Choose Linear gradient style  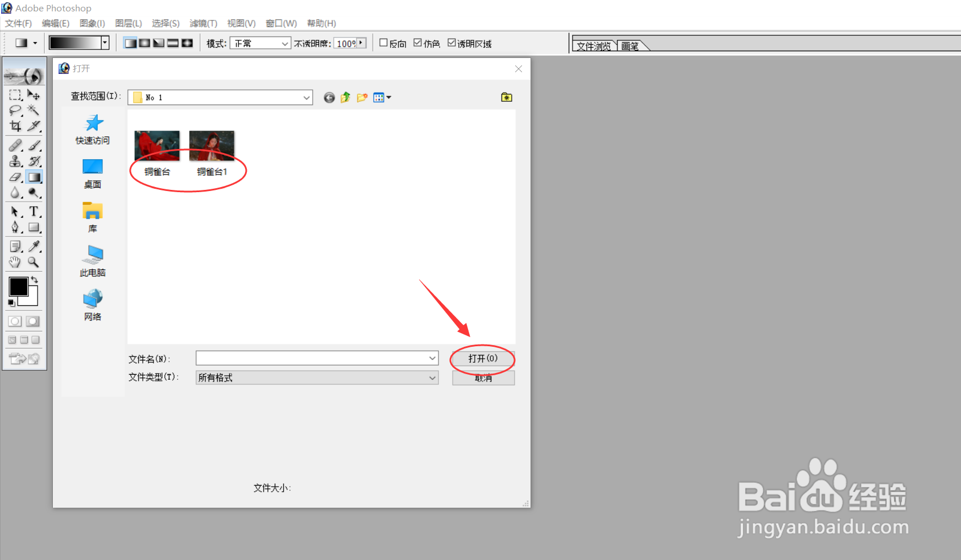(130, 43)
